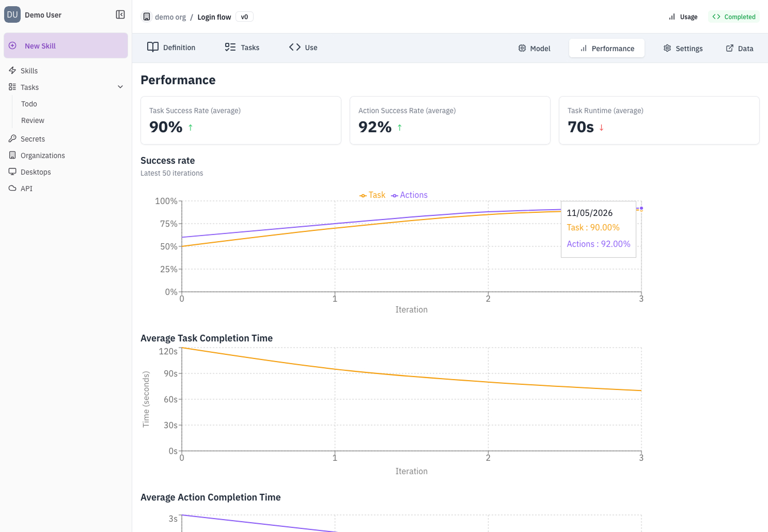Click the Usage bar chart icon
Viewport: 768px width, 532px height.
672,17
